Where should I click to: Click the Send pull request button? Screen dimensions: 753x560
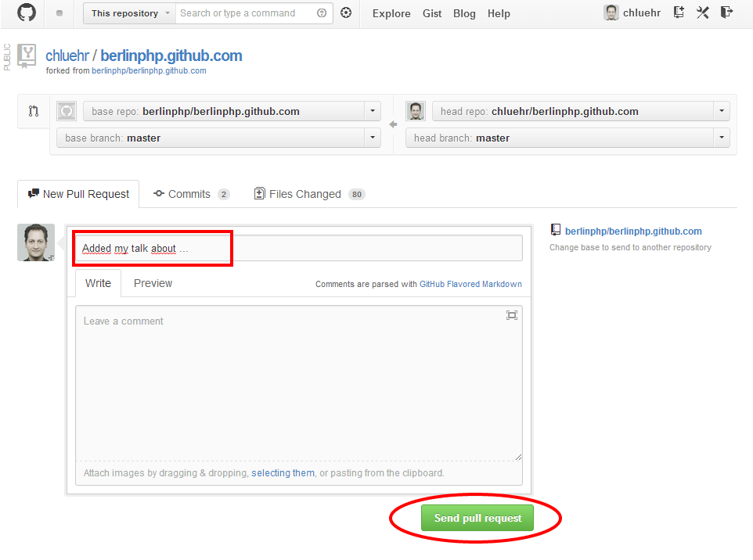[477, 519]
